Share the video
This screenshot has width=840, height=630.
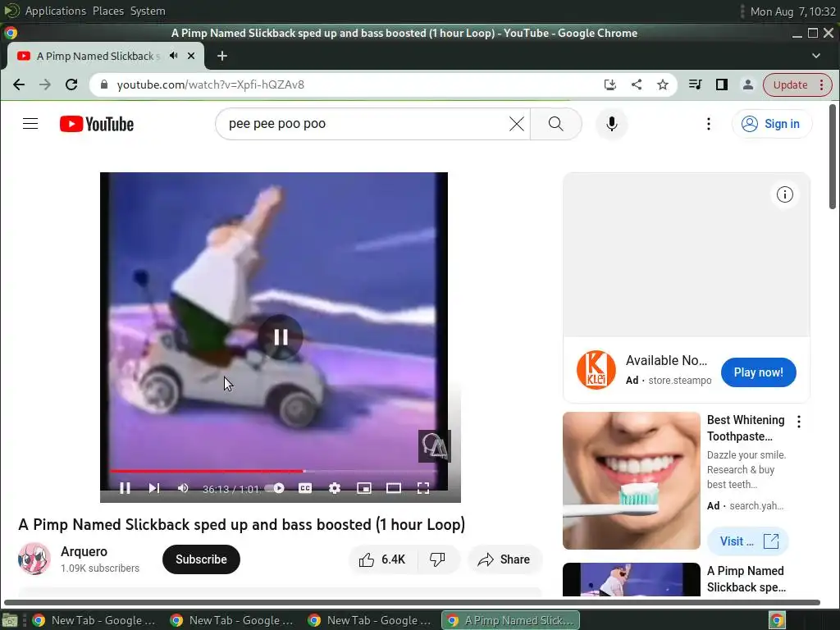point(504,559)
